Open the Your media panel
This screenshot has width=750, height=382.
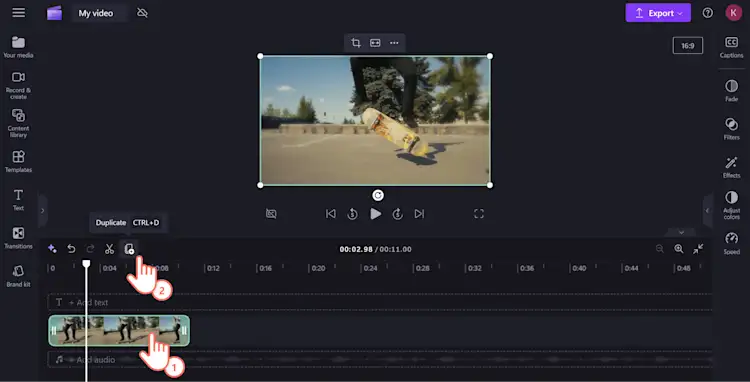point(18,47)
